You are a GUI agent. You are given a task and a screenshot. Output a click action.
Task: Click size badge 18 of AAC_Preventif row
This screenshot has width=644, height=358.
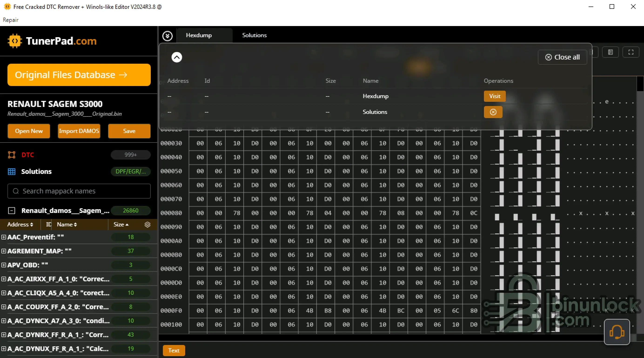pyautogui.click(x=131, y=237)
